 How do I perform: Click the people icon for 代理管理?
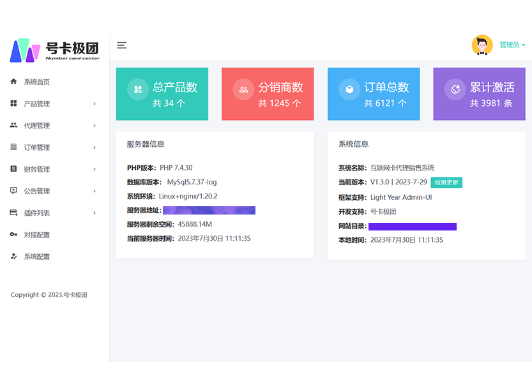(13, 125)
